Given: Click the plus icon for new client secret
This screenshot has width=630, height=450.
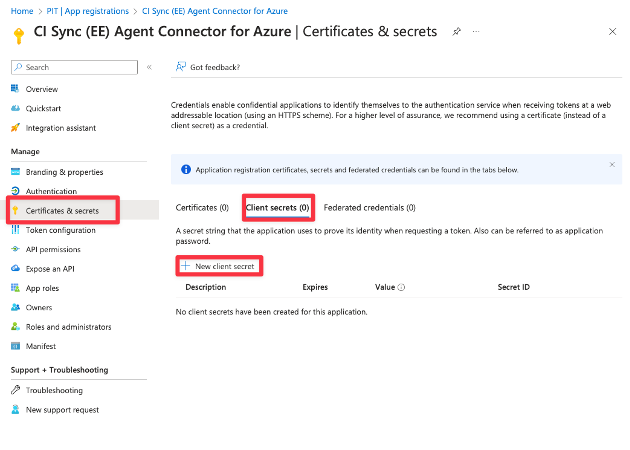Looking at the screenshot, I should tap(185, 266).
